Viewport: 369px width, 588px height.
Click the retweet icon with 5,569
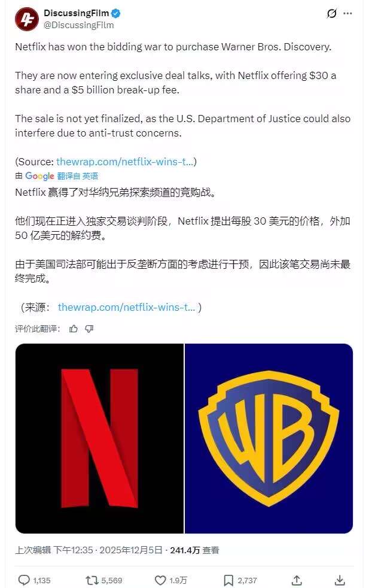92,580
